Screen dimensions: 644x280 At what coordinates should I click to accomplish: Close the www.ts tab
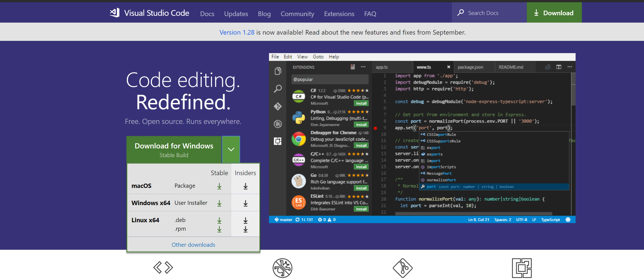[449, 67]
